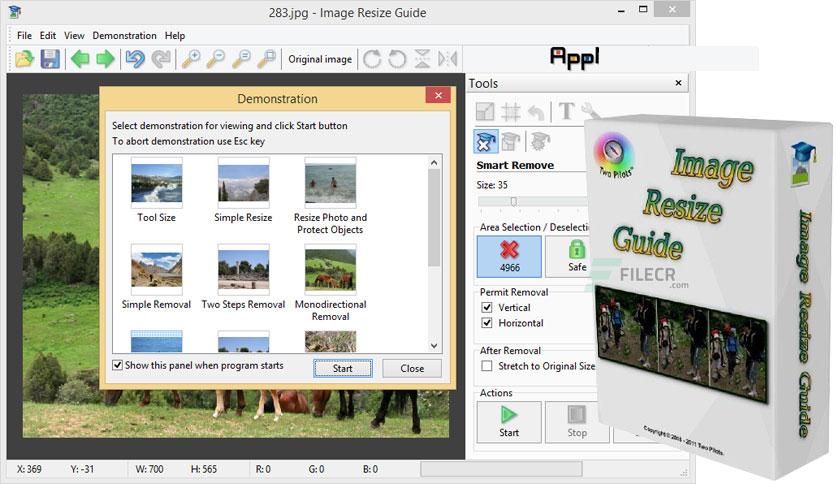
Task: Click the flip vertical icon
Action: (x=422, y=59)
